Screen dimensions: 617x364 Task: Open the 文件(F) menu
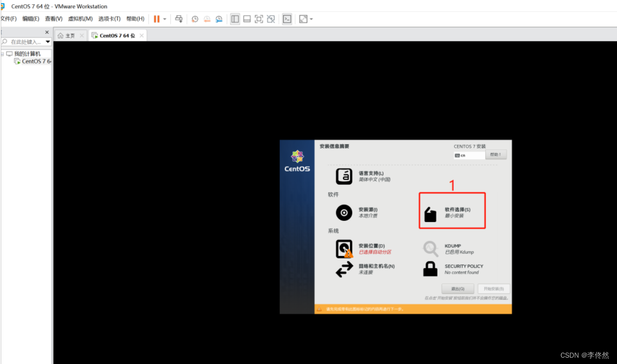[x=8, y=19]
